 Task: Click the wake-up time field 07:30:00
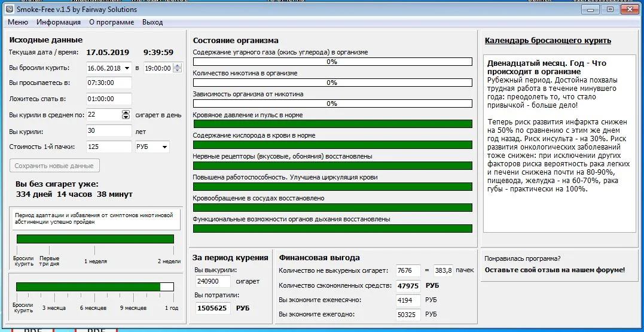click(109, 83)
